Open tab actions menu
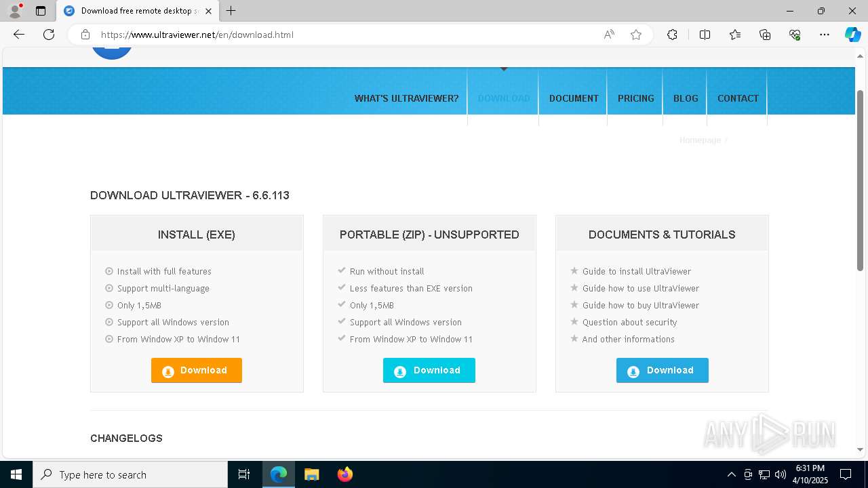Screen dimensions: 868x488 point(41,11)
